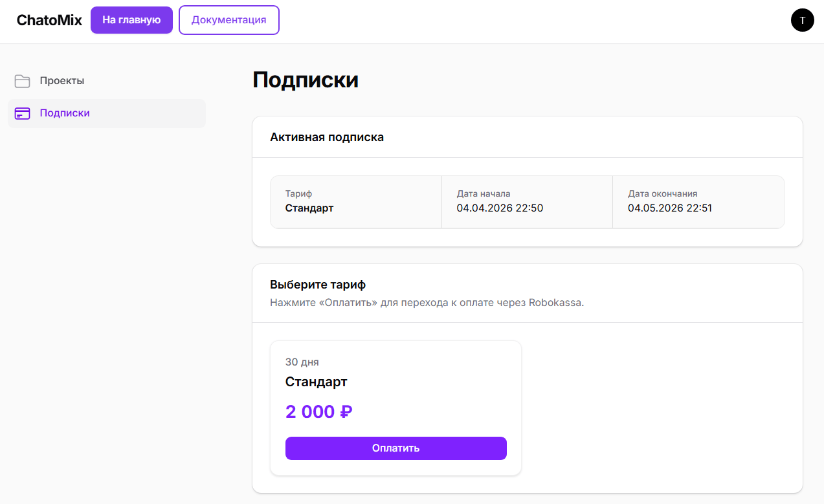This screenshot has width=824, height=504.
Task: Select Подписки in the sidebar
Action: click(x=65, y=113)
